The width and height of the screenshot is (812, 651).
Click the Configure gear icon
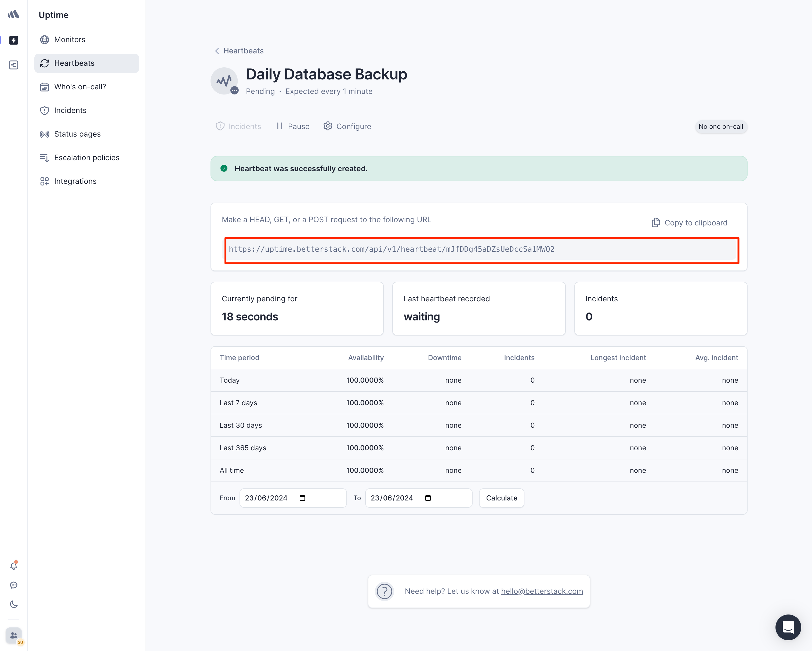[x=328, y=126]
